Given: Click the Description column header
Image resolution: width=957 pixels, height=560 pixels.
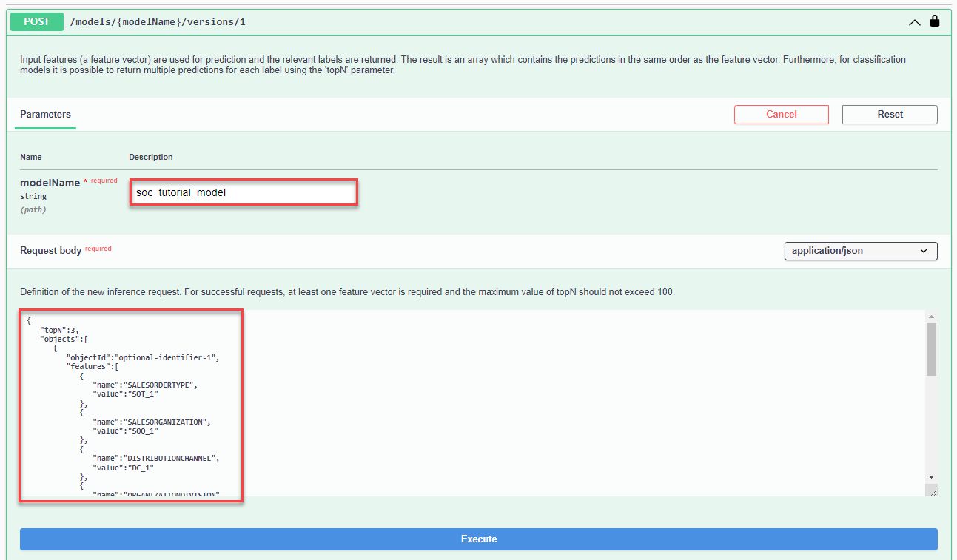Looking at the screenshot, I should pos(151,157).
